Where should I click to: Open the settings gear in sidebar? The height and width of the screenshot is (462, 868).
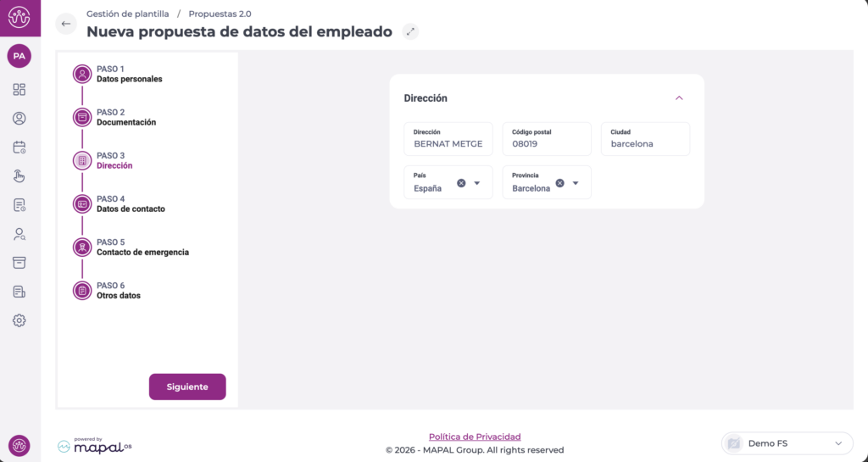[19, 320]
